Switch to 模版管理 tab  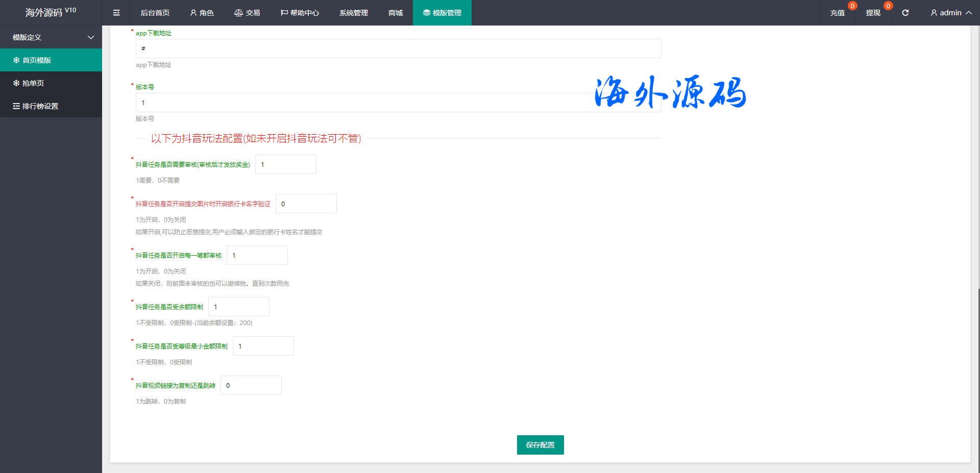coord(442,13)
